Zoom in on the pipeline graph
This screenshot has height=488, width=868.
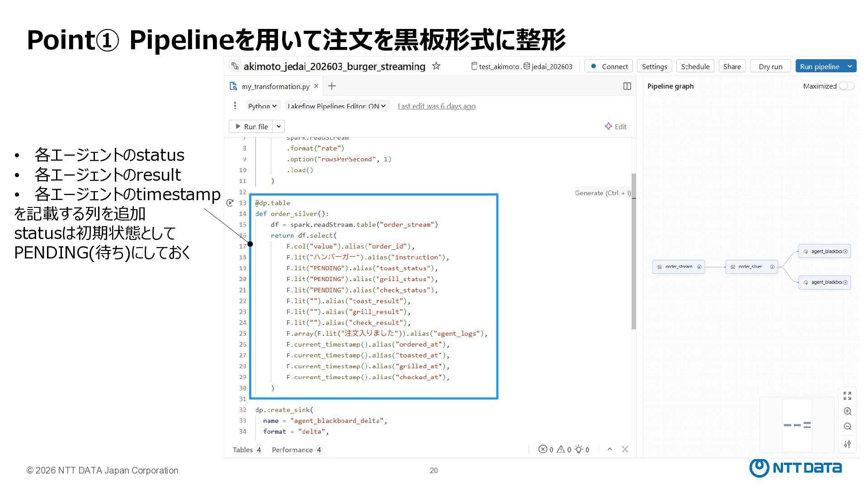(847, 411)
